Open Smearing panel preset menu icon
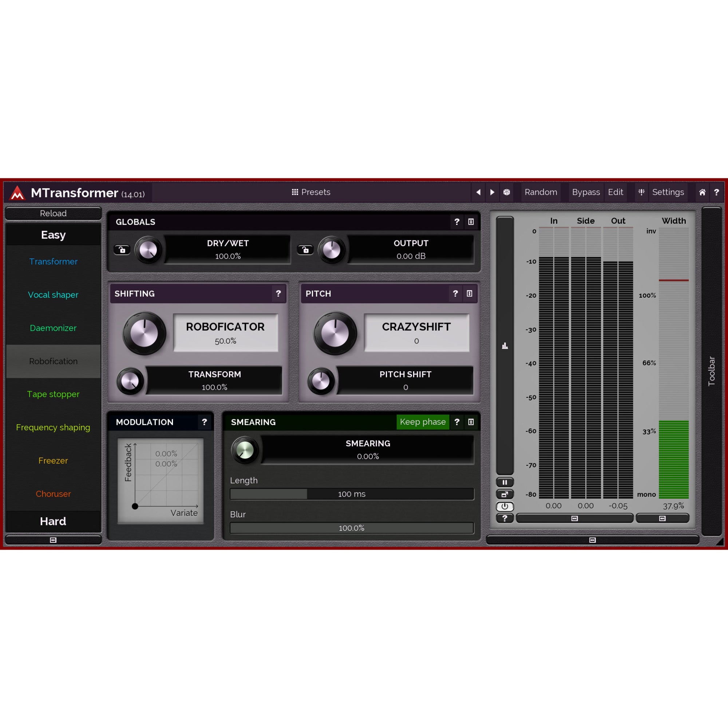This screenshot has width=728, height=728. (x=471, y=422)
